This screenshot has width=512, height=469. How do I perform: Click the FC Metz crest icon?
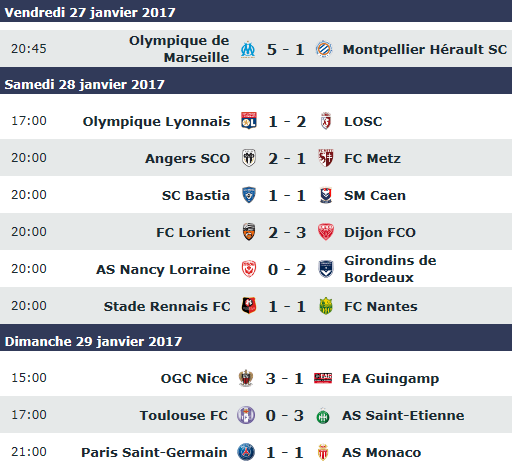click(x=326, y=158)
